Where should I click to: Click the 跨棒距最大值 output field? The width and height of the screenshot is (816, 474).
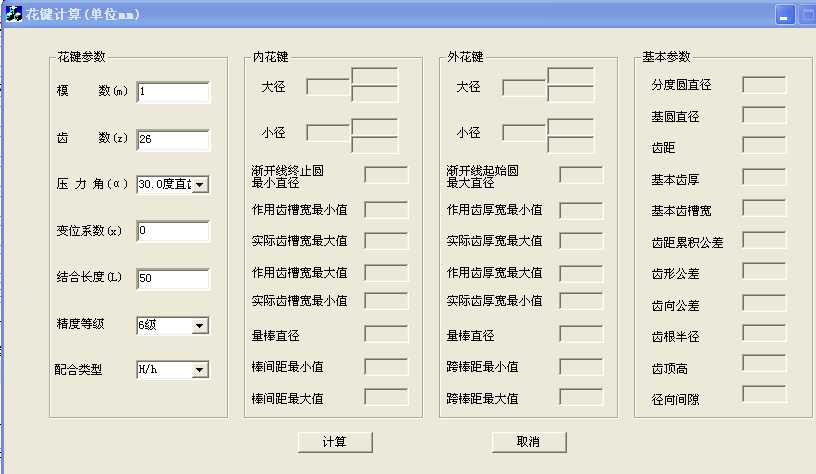tap(582, 397)
